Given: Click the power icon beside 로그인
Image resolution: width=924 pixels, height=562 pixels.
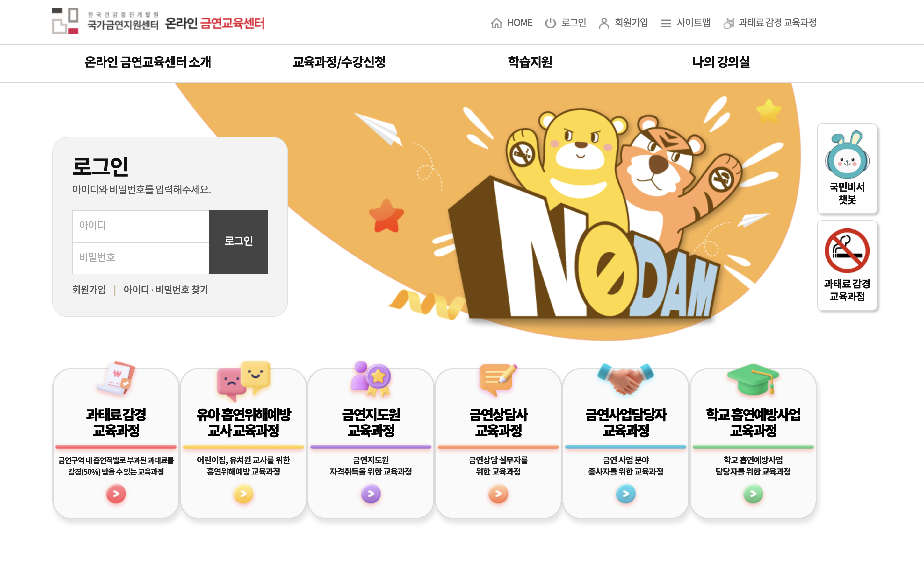Looking at the screenshot, I should [x=550, y=23].
